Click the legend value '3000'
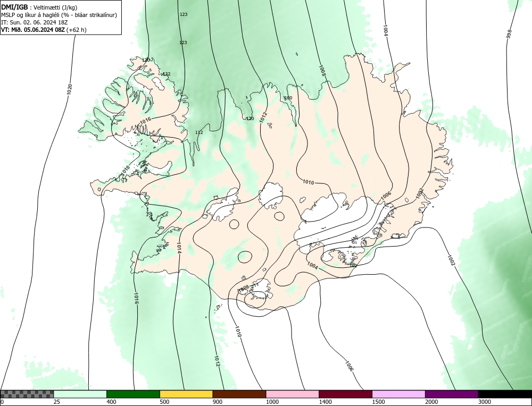Screen dimensions: 532x406 pos(484,402)
